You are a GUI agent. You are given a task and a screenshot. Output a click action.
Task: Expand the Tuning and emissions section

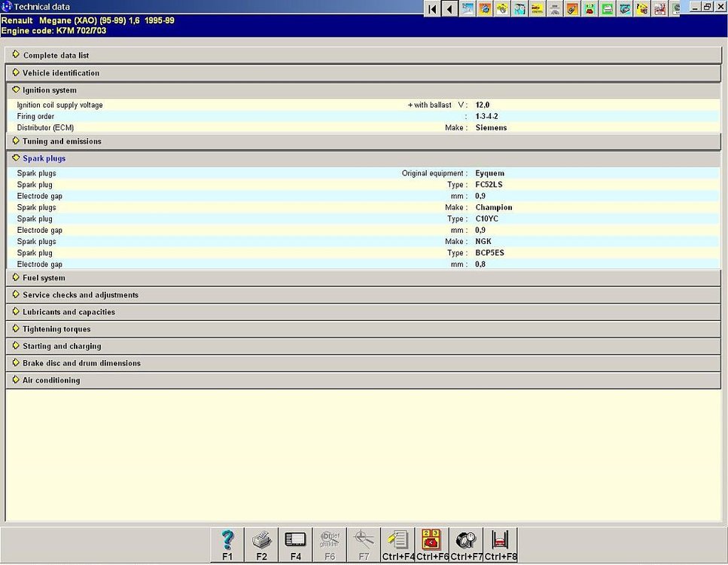point(364,142)
